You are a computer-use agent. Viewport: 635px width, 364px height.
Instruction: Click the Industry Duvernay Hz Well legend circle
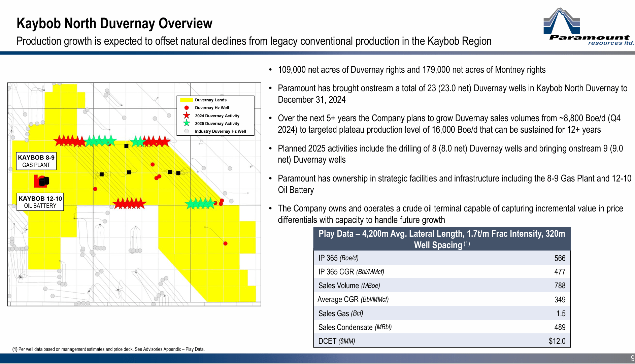tap(186, 131)
